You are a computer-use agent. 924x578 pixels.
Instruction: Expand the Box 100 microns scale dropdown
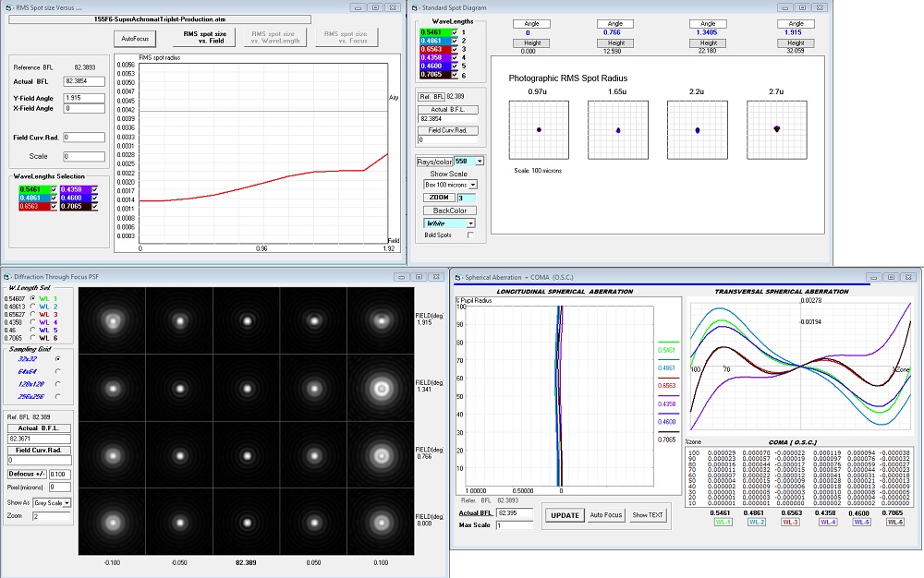tap(471, 185)
